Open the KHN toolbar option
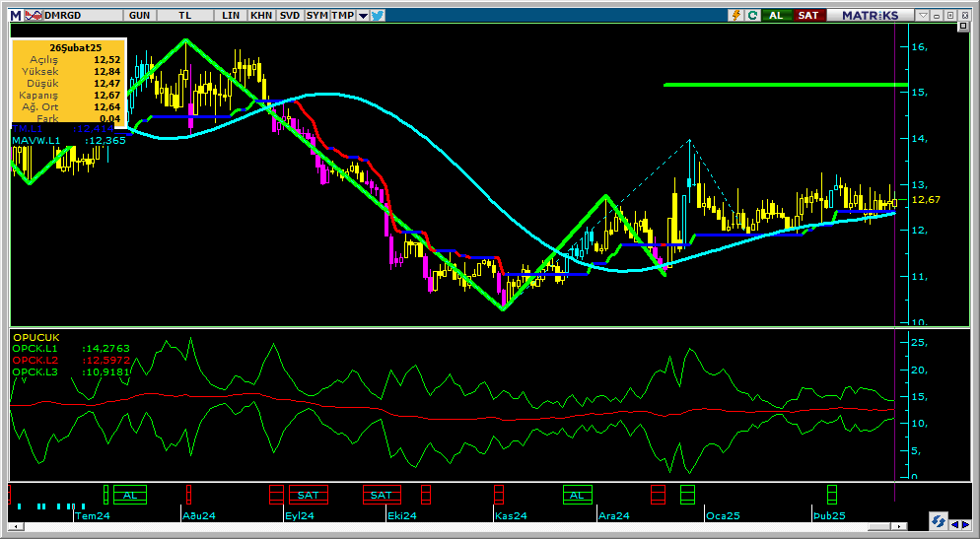 pos(260,16)
